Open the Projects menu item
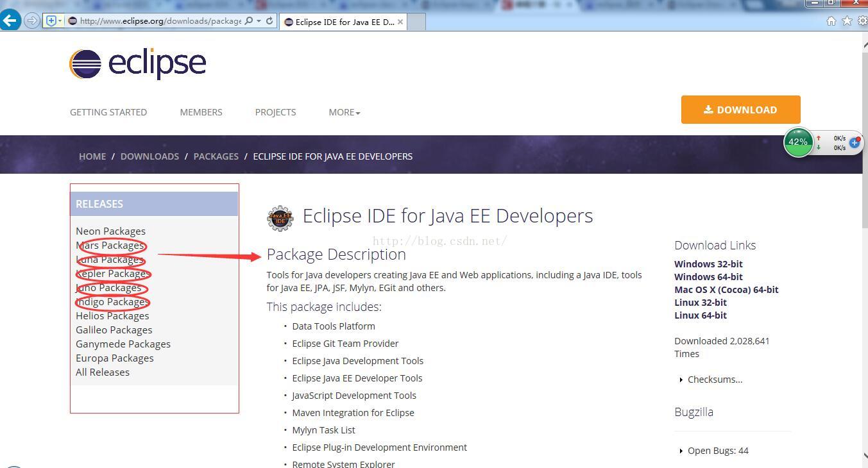Screen dimensions: 868x468 [275, 112]
